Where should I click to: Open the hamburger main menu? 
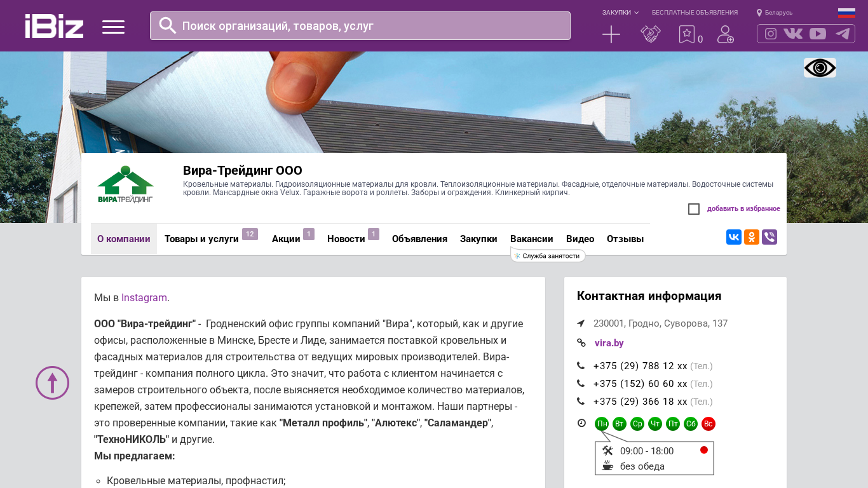pos(113,27)
